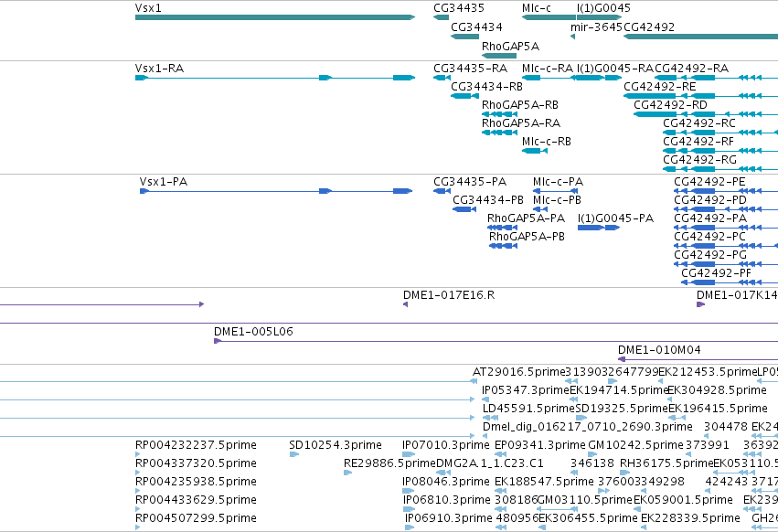
Task: Select the CG42492-PA protein
Action: pyautogui.click(x=725, y=228)
